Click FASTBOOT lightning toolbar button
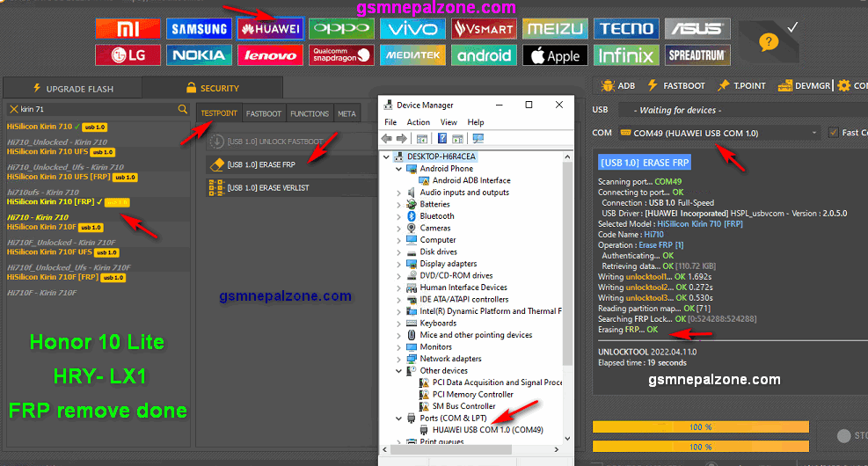 (676, 86)
